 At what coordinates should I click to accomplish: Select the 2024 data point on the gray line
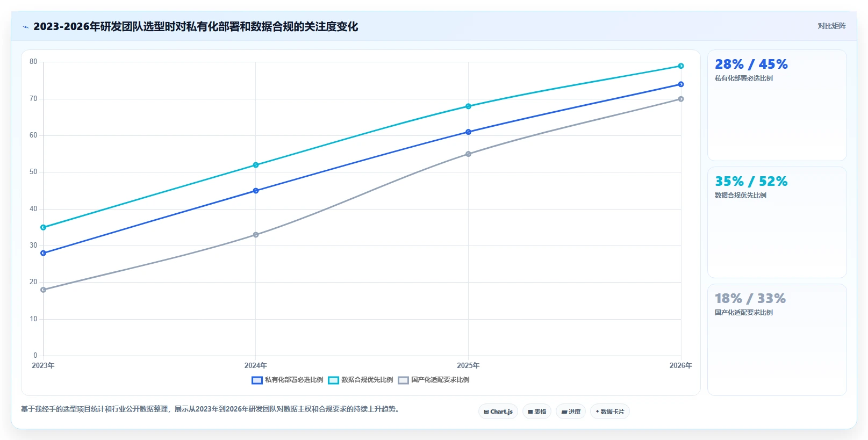point(256,235)
